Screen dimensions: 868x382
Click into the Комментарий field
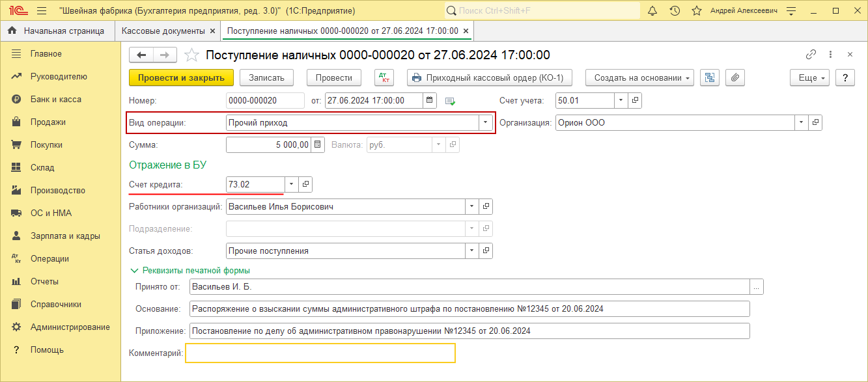[x=320, y=353]
